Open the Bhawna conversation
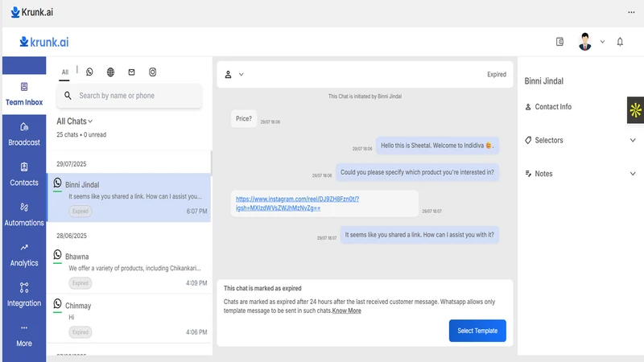 130,269
